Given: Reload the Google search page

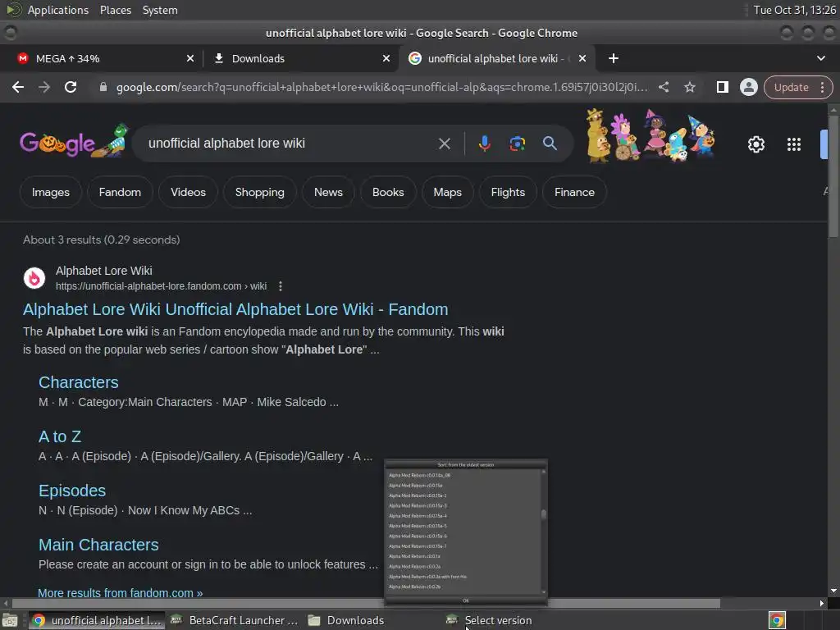Looking at the screenshot, I should click(x=71, y=87).
